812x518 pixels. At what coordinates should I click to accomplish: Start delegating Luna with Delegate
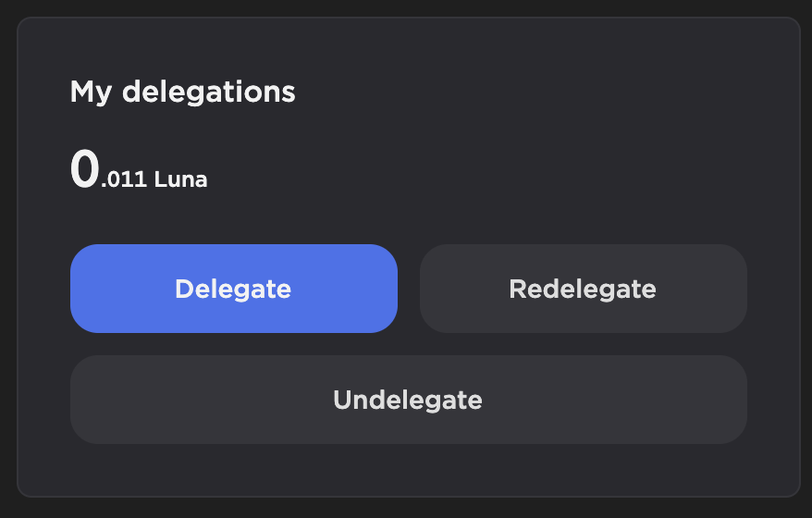[233, 289]
